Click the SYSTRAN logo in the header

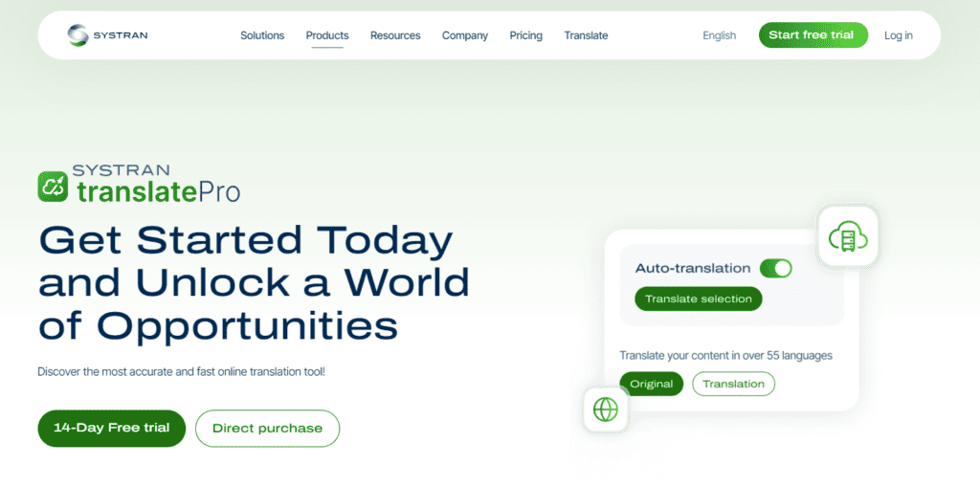pos(107,35)
